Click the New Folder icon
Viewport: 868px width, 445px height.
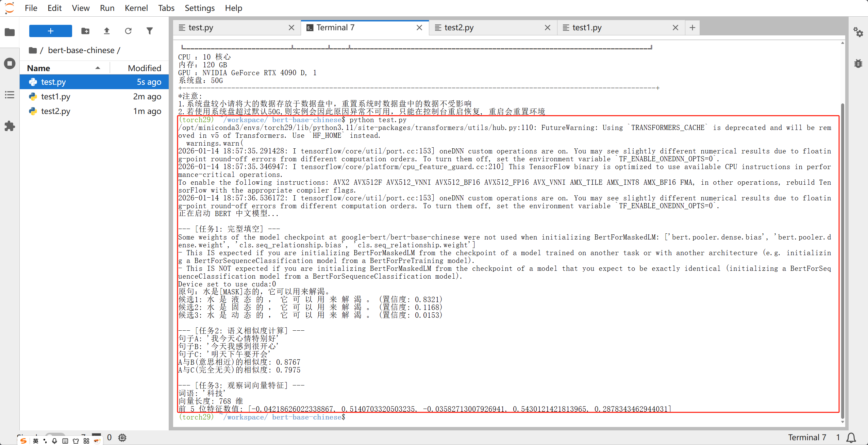[85, 31]
